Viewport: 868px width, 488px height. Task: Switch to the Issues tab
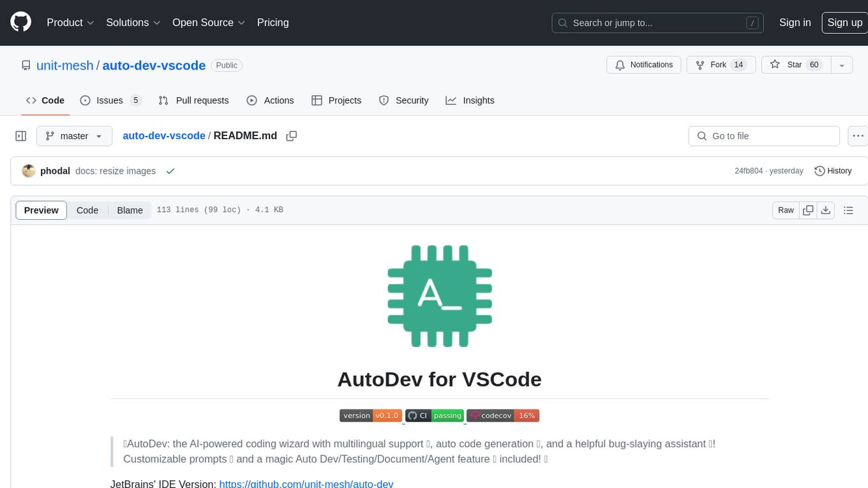(110, 100)
